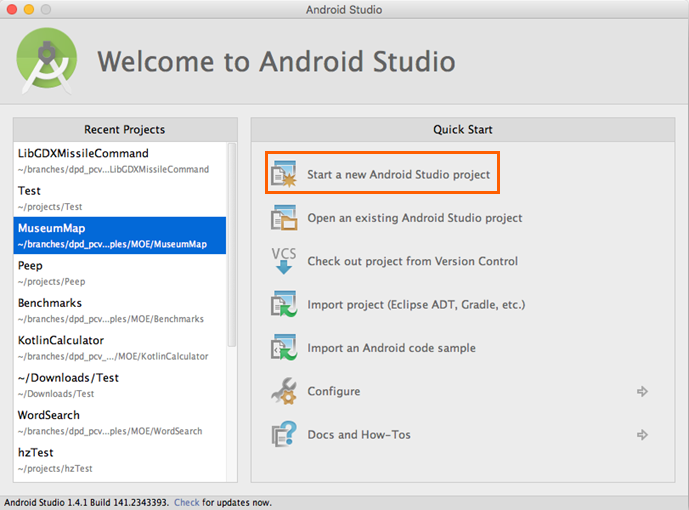This screenshot has width=689, height=510.
Task: Open the ~/Downloads/Test recent project
Action: pos(120,385)
